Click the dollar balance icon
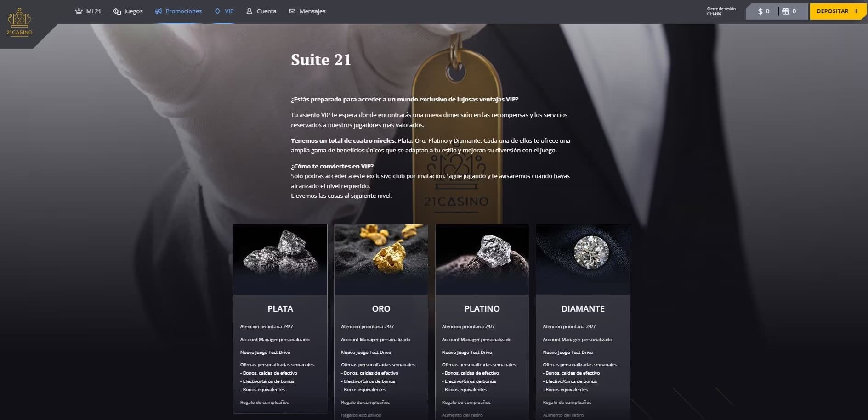 tap(760, 11)
